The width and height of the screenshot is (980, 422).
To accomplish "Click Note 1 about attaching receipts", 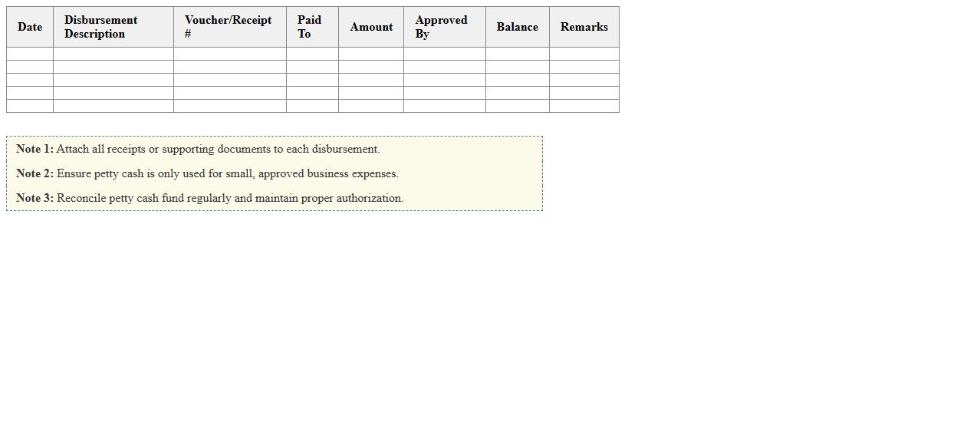I will coord(198,149).
